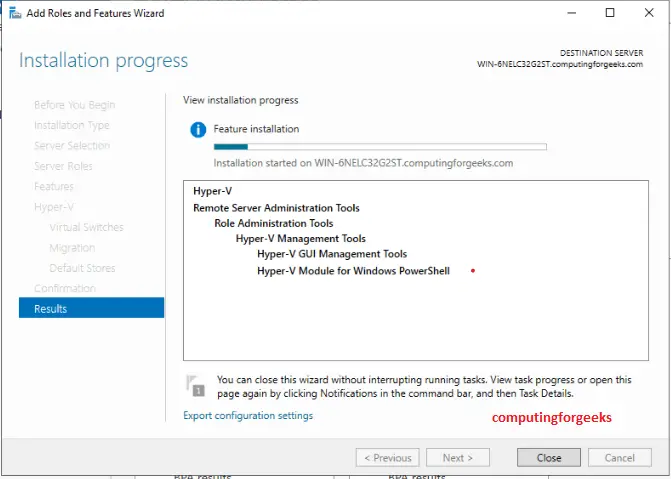Select the Confirmation step in the sidebar
This screenshot has height=479, width=671.
click(65, 288)
